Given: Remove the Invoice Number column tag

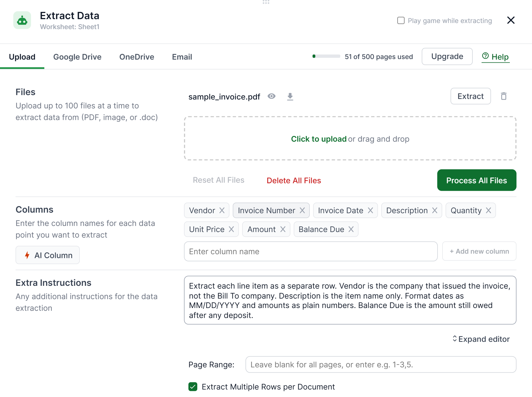Looking at the screenshot, I should pos(302,210).
